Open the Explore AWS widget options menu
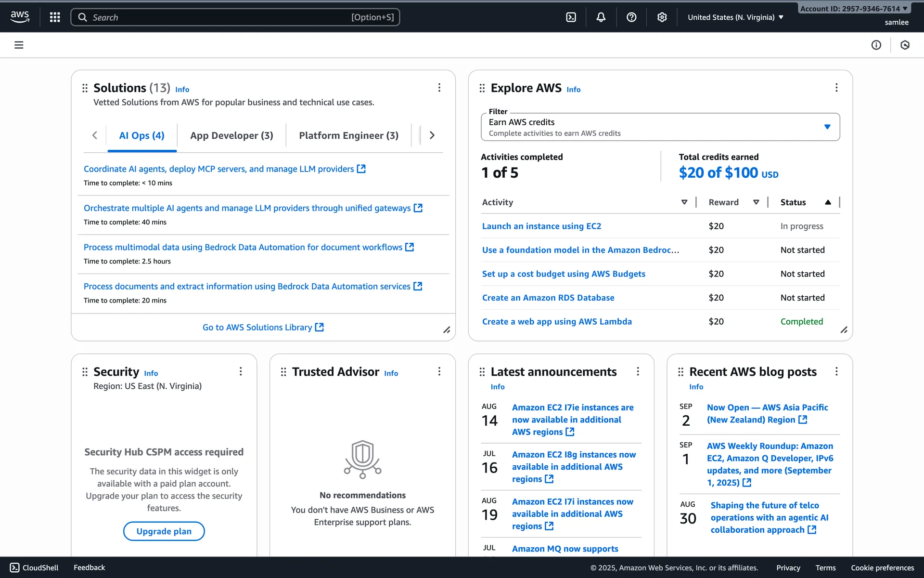The width and height of the screenshot is (924, 578). 836,88
